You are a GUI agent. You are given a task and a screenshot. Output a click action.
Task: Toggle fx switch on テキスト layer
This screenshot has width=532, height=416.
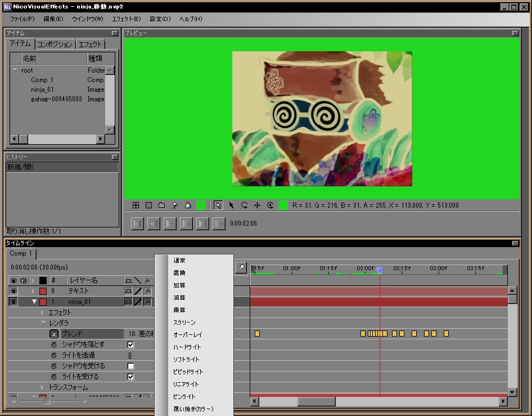pos(147,291)
